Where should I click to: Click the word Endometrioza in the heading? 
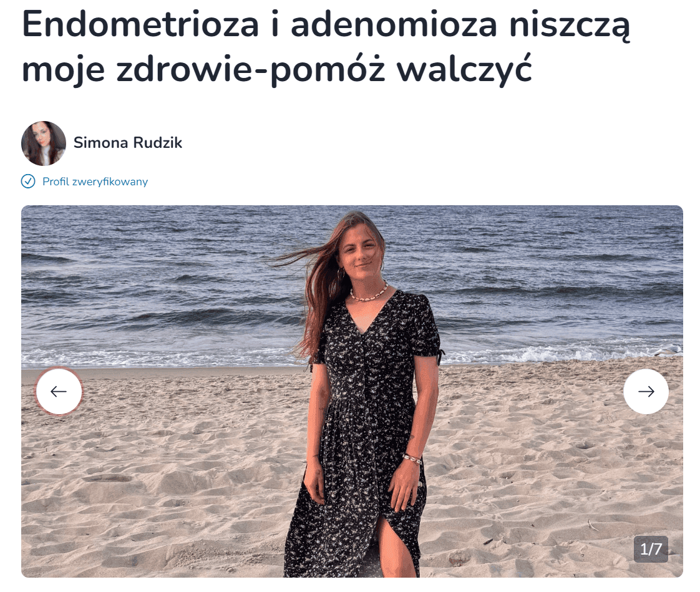(140, 24)
